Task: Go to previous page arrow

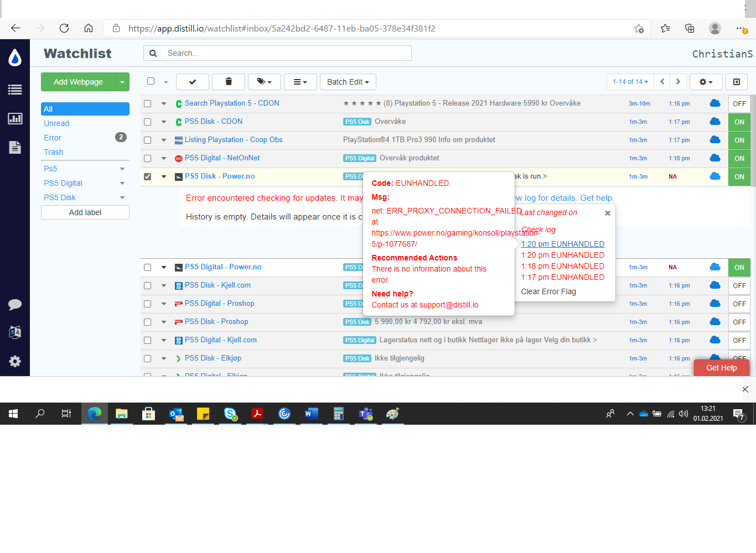Action: point(662,82)
